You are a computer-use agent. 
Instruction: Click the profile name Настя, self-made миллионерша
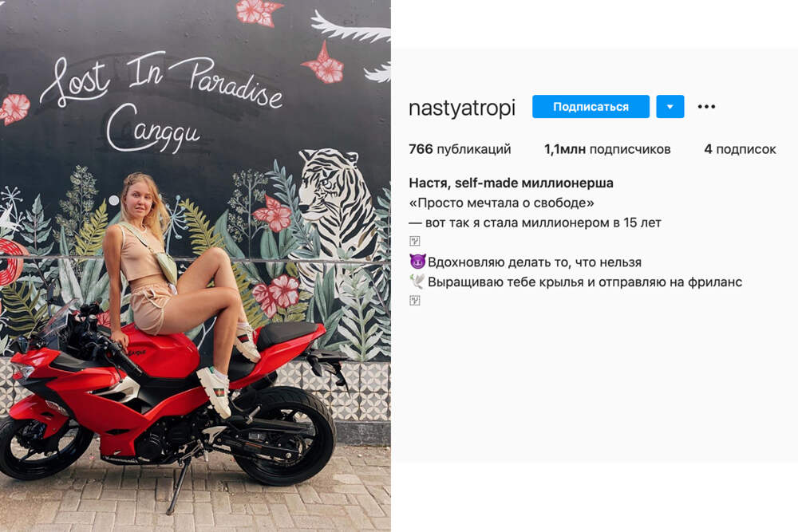(x=511, y=183)
